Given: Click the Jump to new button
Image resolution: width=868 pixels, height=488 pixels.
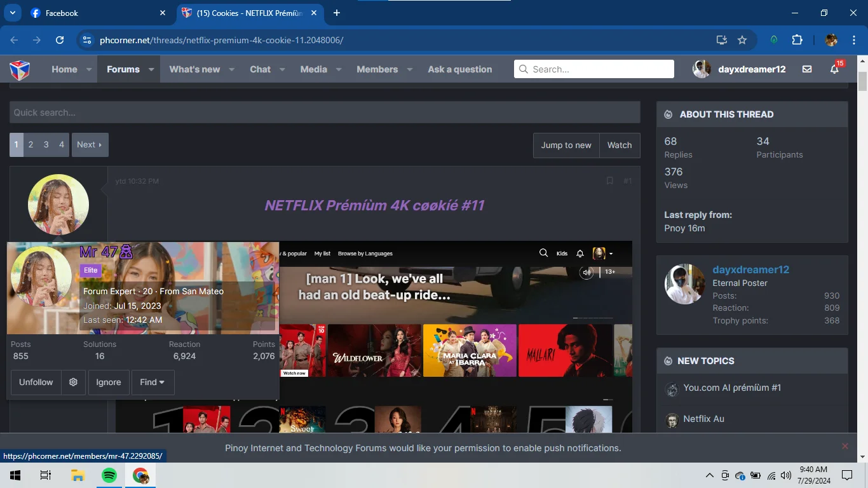Looking at the screenshot, I should tap(566, 145).
